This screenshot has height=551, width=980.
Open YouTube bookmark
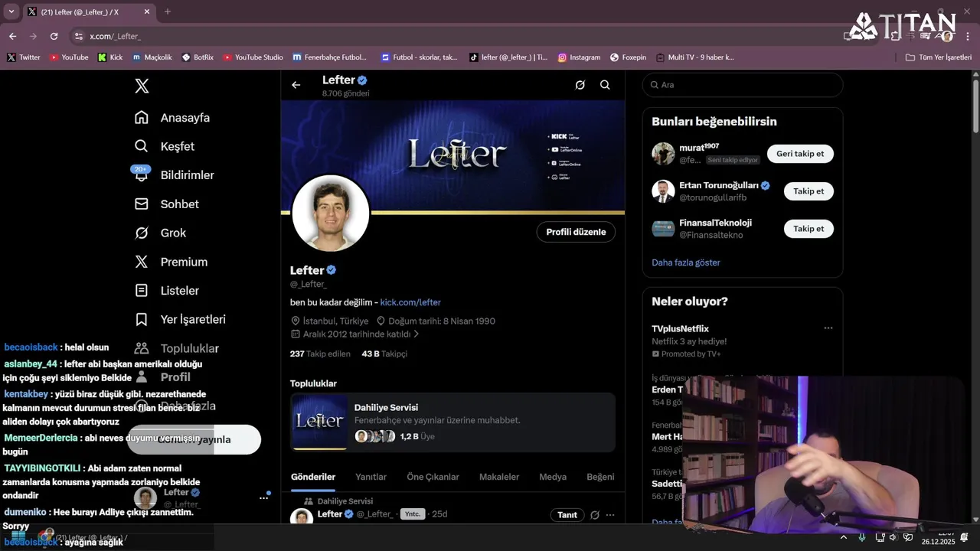tap(69, 57)
